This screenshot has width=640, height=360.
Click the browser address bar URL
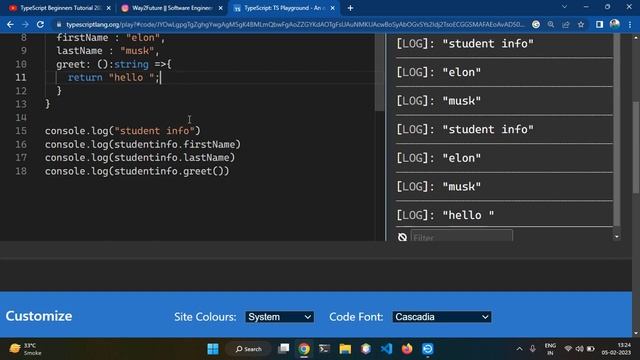tap(295, 24)
